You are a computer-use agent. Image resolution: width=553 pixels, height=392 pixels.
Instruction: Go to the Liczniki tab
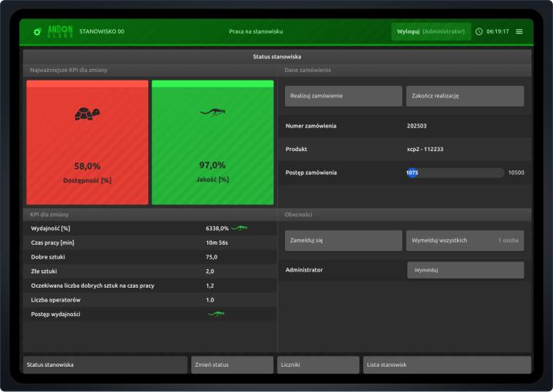pyautogui.click(x=318, y=365)
